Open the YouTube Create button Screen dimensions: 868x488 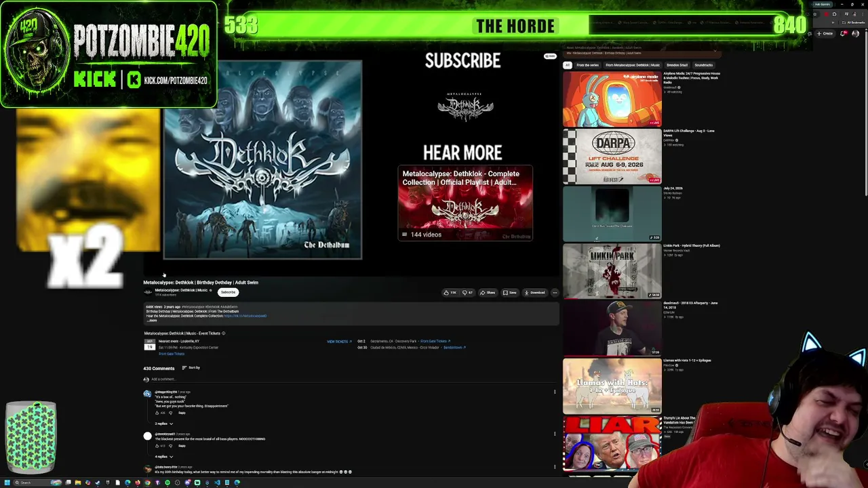tap(826, 33)
